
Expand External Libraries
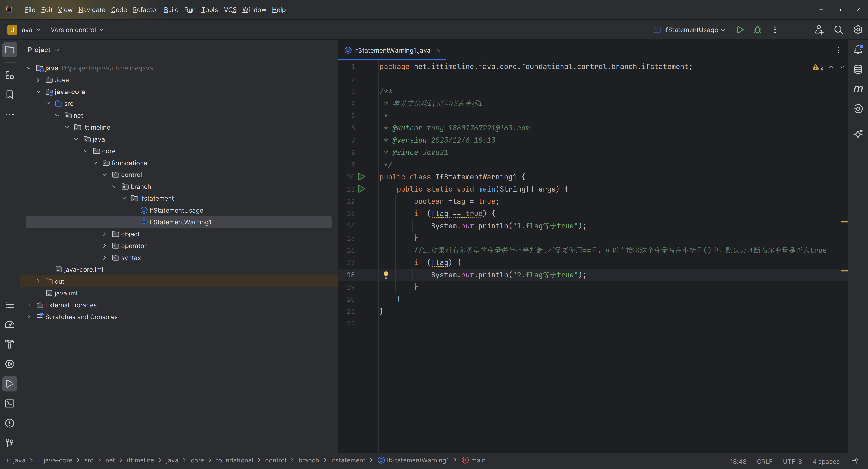coord(29,305)
